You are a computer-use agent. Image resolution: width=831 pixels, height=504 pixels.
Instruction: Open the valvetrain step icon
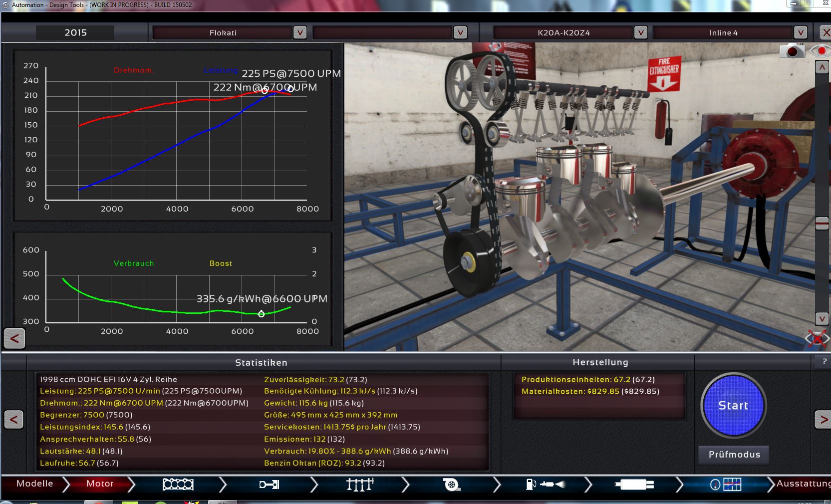[x=360, y=484]
